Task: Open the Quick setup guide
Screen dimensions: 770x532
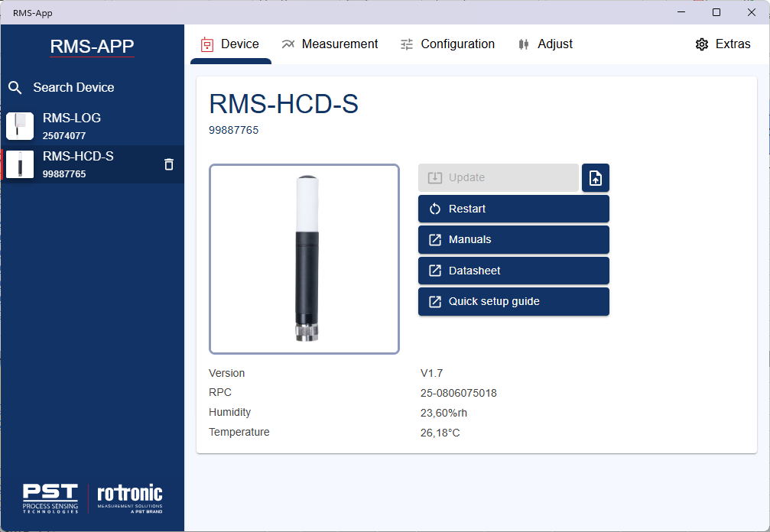Action: [x=513, y=301]
